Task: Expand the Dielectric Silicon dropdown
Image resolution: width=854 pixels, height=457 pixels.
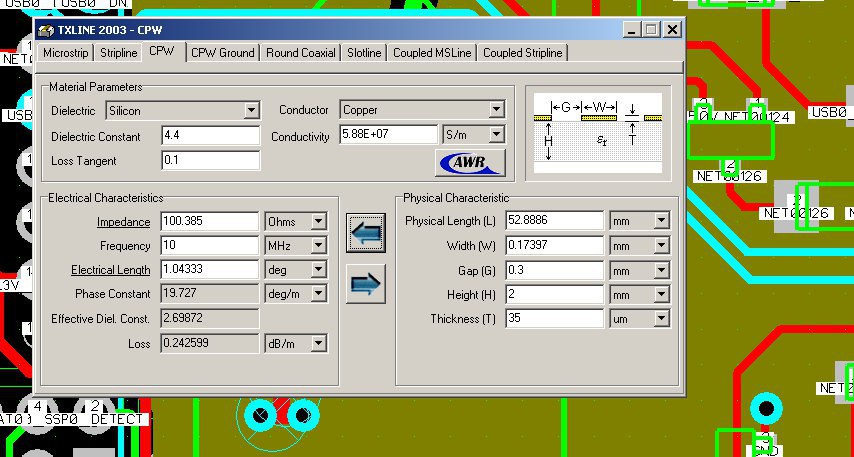Action: tap(251, 111)
